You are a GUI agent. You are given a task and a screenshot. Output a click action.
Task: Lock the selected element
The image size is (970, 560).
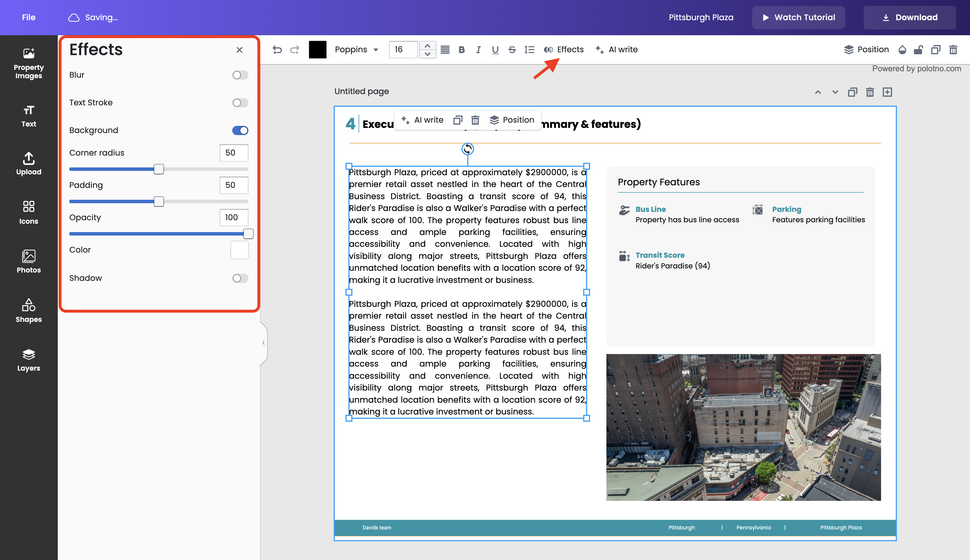(919, 50)
